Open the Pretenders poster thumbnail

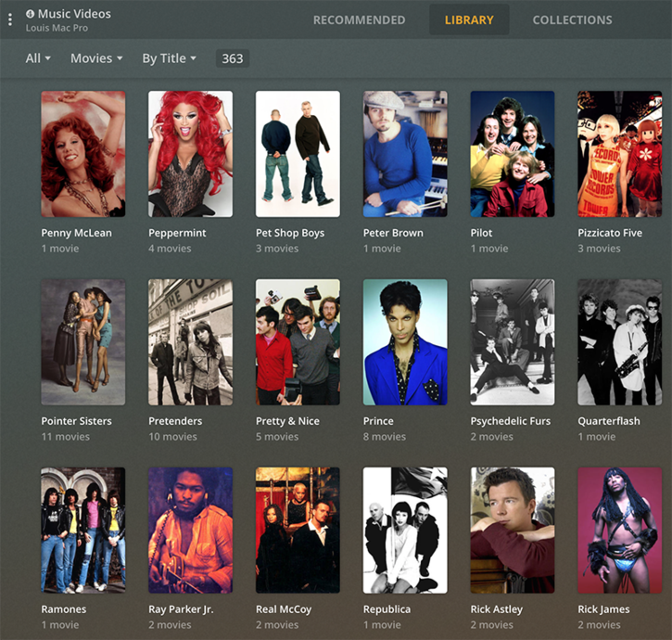tap(190, 342)
